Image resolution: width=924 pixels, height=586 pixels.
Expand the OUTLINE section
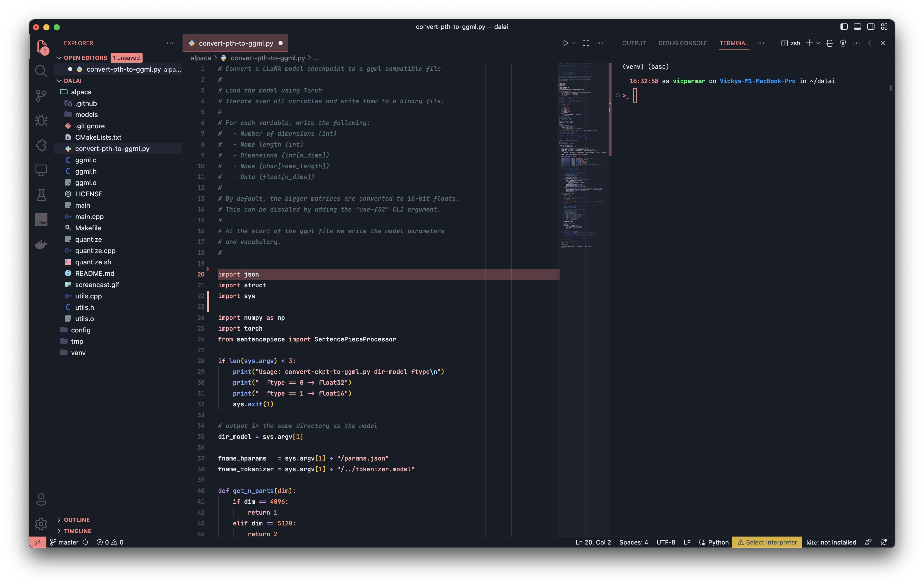[77, 520]
